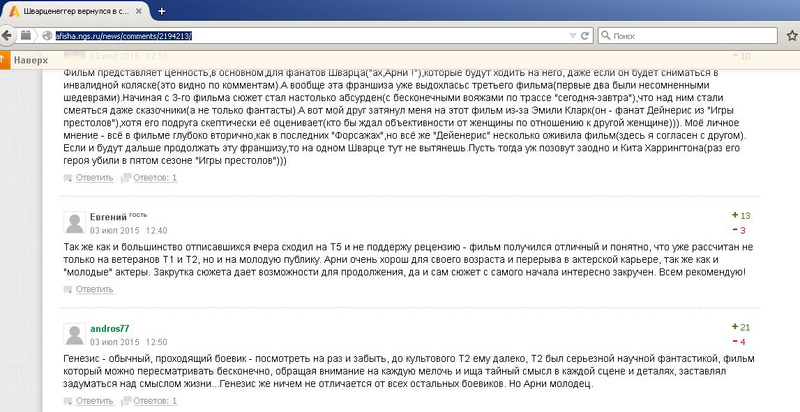Upvote andros77's comment with plus 21
The width and height of the screenshot is (800, 412).
(741, 327)
